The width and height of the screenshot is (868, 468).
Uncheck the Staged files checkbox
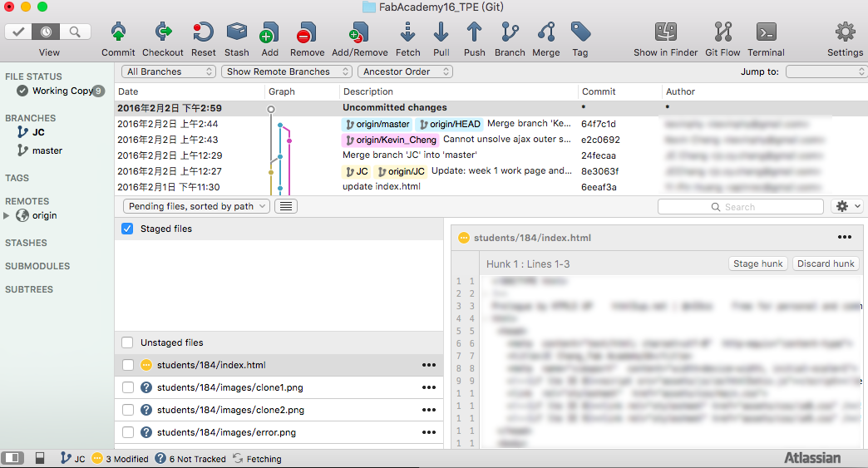(127, 229)
